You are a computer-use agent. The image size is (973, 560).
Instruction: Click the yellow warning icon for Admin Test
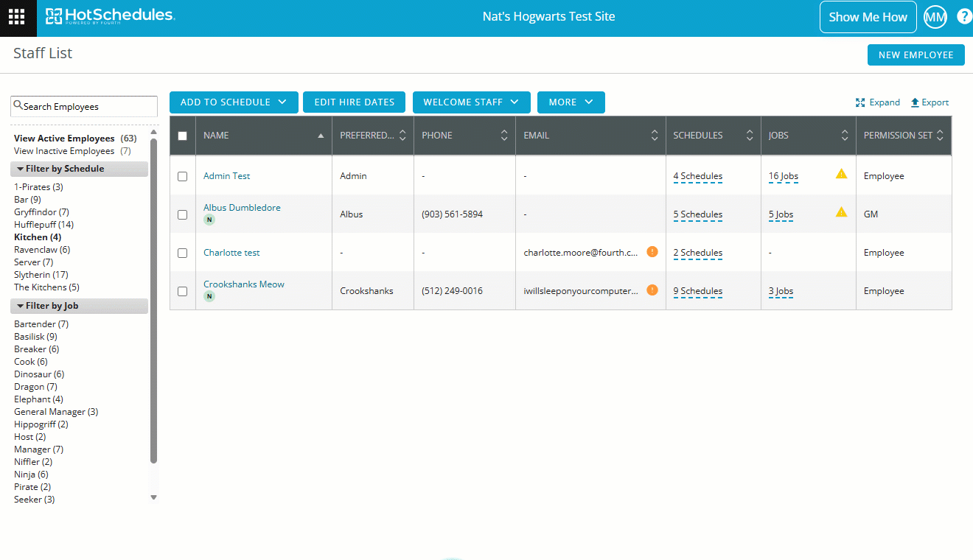(x=841, y=174)
